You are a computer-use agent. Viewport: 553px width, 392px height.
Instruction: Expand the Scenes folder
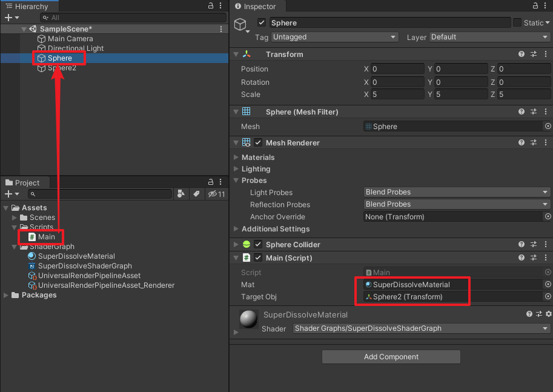click(14, 218)
